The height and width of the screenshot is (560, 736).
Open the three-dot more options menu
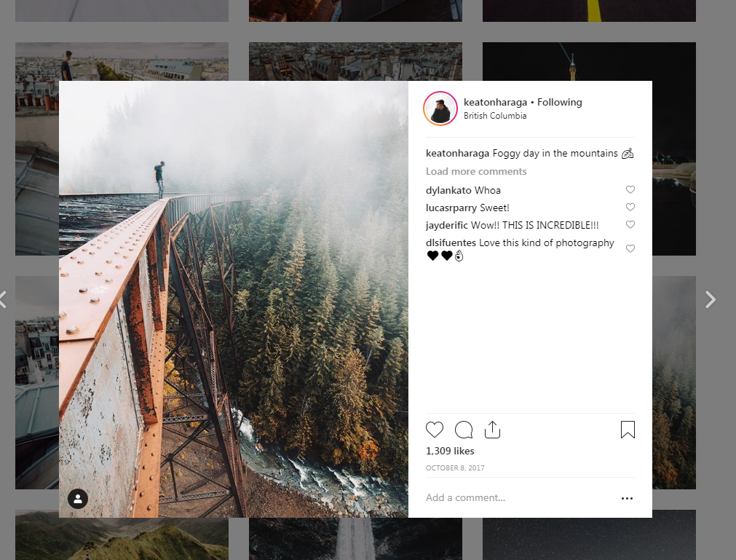pyautogui.click(x=627, y=498)
